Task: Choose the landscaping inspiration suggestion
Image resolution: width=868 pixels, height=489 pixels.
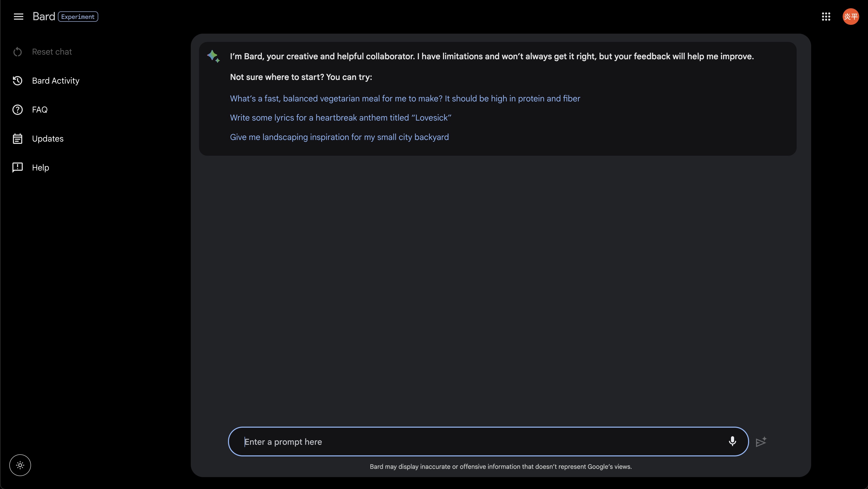Action: pyautogui.click(x=339, y=137)
